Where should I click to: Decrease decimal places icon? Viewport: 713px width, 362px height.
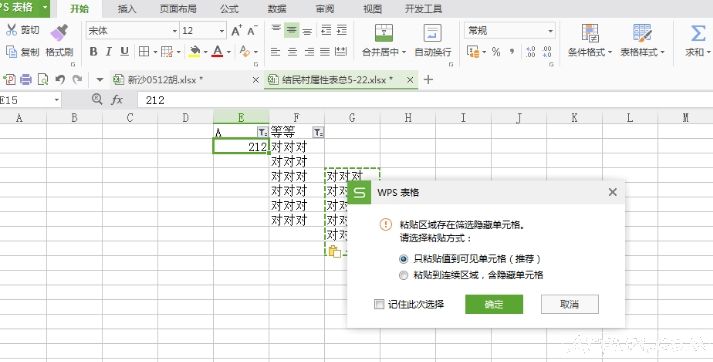coord(547,52)
